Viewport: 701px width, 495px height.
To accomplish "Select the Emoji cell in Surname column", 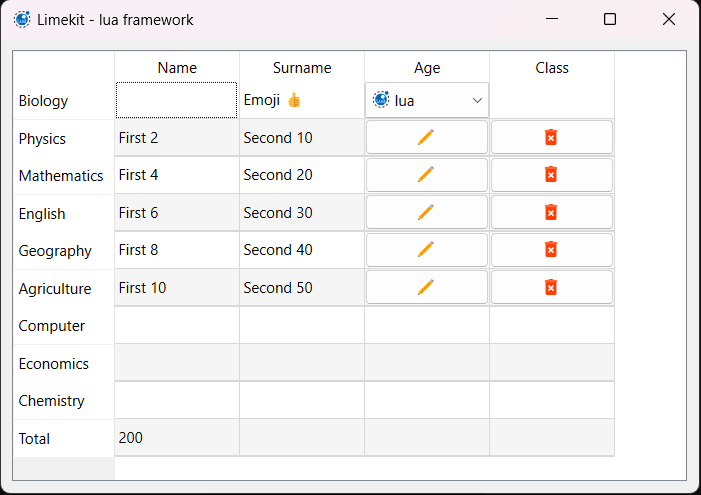I will coord(302,100).
